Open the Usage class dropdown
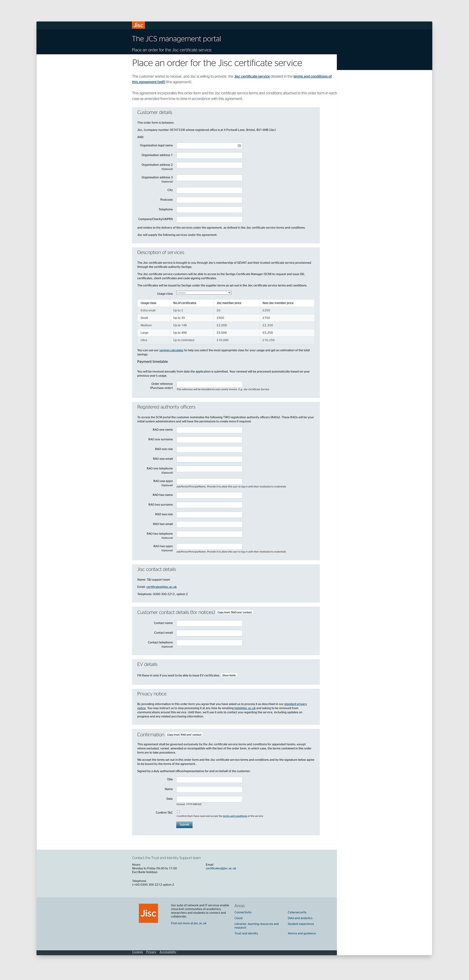Screen dimensions: 469x980 [204, 293]
